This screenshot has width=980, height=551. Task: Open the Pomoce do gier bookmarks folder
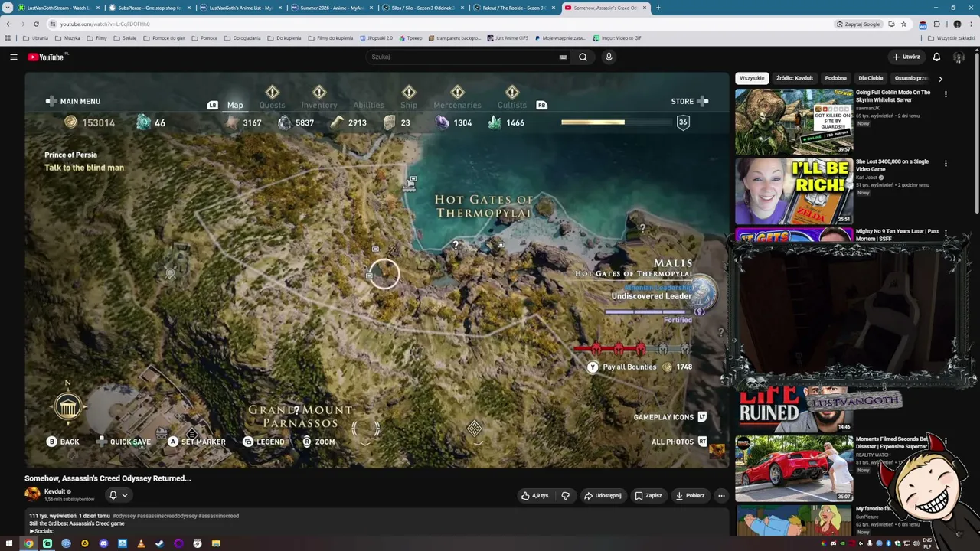pyautogui.click(x=164, y=38)
